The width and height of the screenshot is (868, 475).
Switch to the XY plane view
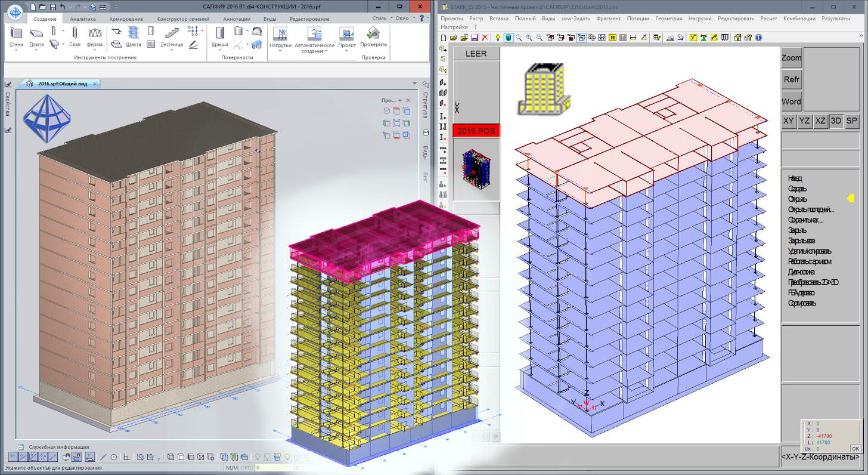(x=788, y=121)
